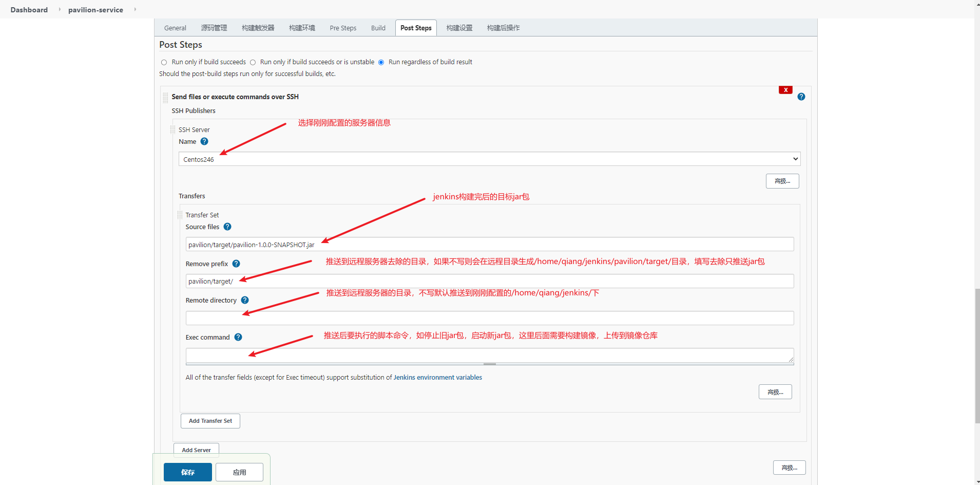The height and width of the screenshot is (485, 980).
Task: Grab the drag handle of SSH Server block
Action: pyautogui.click(x=172, y=129)
